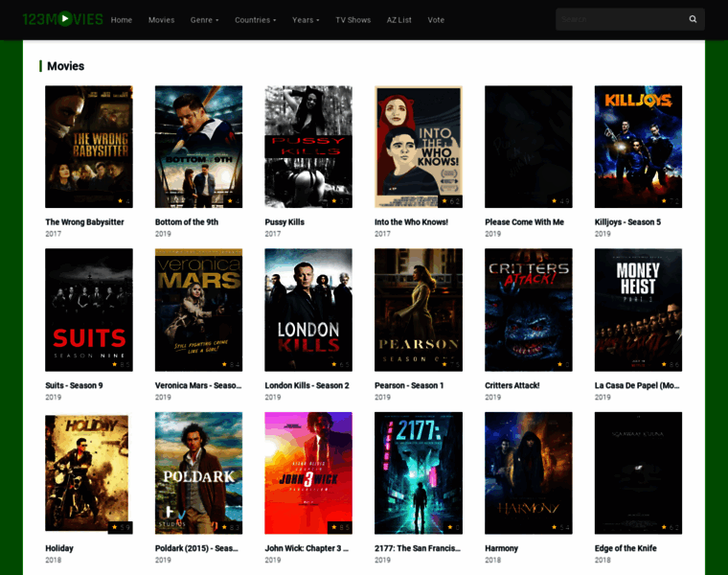
Task: Click 'London Kills - Season 2' title link
Action: [307, 385]
